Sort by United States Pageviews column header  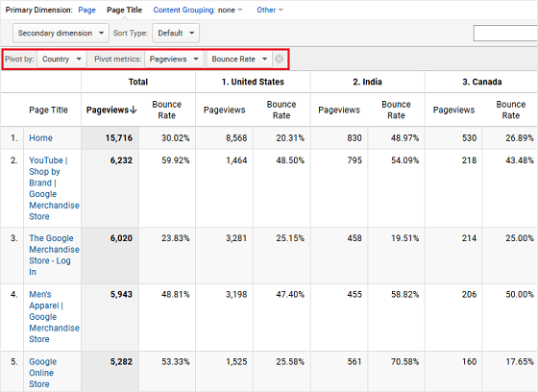click(225, 110)
